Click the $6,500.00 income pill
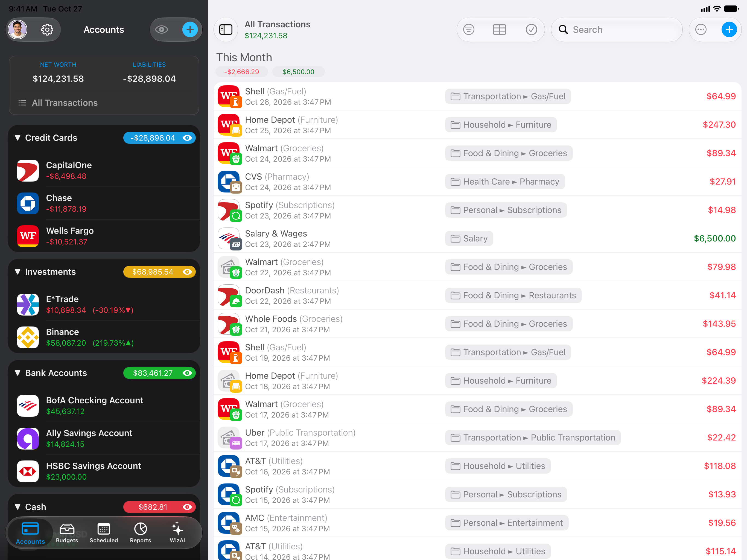 pyautogui.click(x=299, y=72)
